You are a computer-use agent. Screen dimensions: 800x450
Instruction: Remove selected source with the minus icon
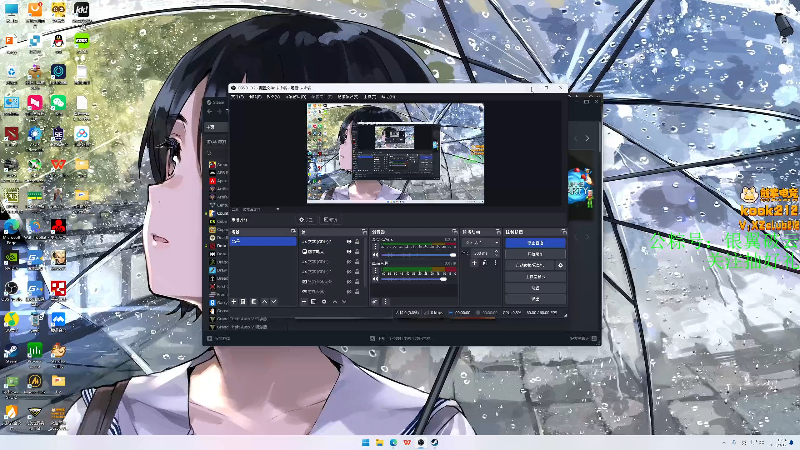click(x=304, y=302)
